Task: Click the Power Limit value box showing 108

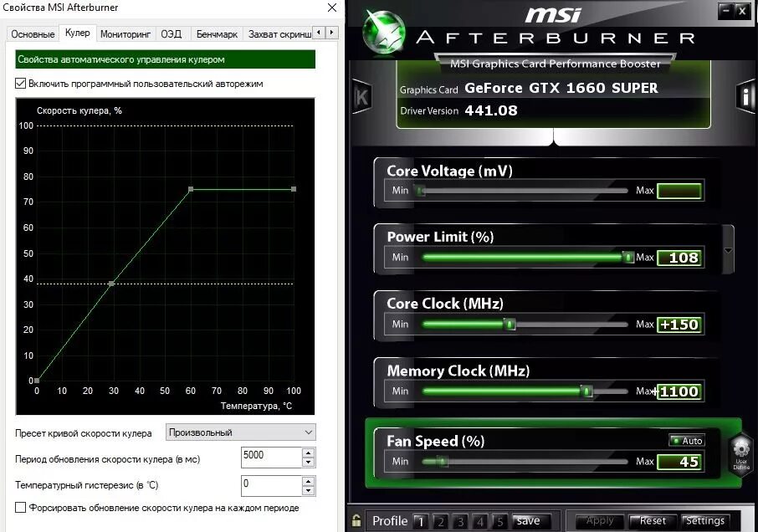Action: click(x=679, y=258)
